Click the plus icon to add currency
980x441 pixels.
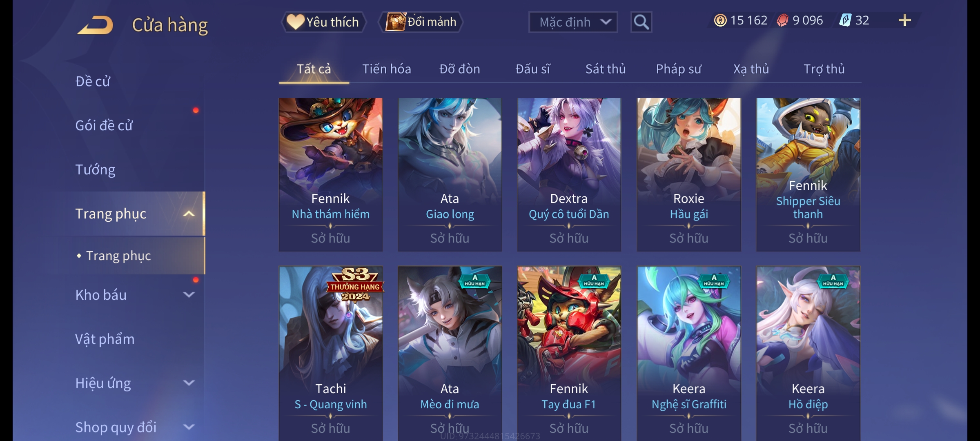pyautogui.click(x=905, y=20)
